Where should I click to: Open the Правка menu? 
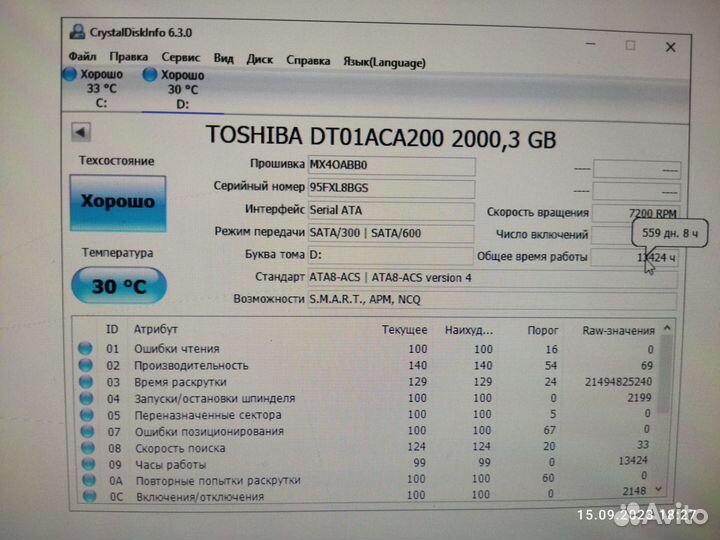(129, 57)
